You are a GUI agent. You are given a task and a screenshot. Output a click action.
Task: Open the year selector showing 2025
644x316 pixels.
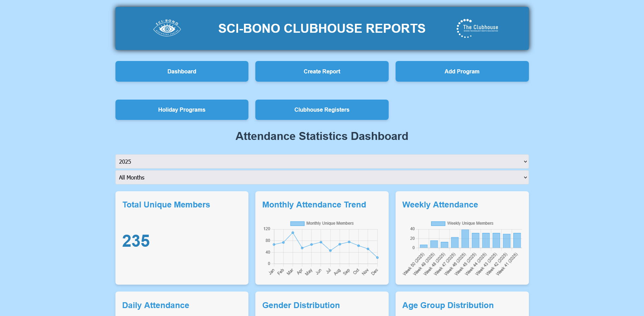tap(322, 161)
